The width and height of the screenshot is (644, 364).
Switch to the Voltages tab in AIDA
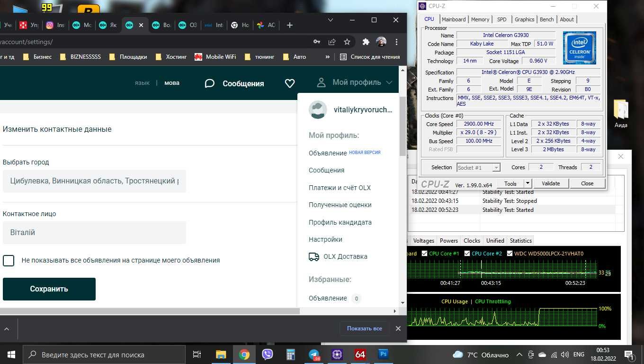423,241
